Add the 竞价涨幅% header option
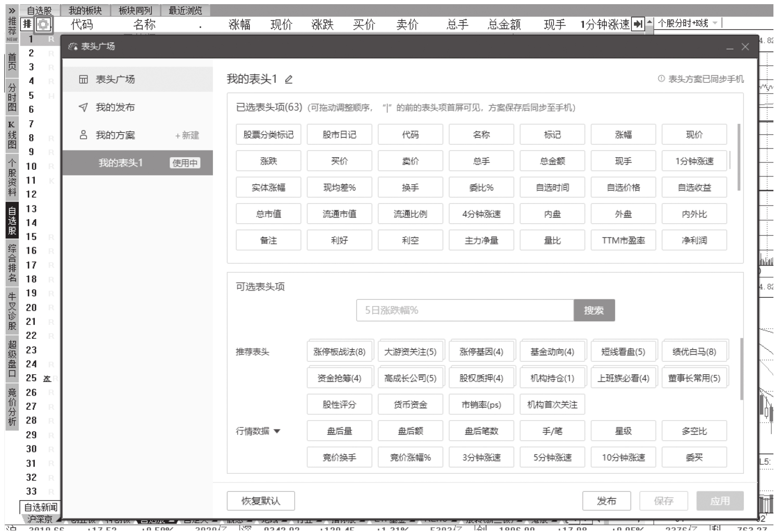The width and height of the screenshot is (775, 532). (410, 458)
